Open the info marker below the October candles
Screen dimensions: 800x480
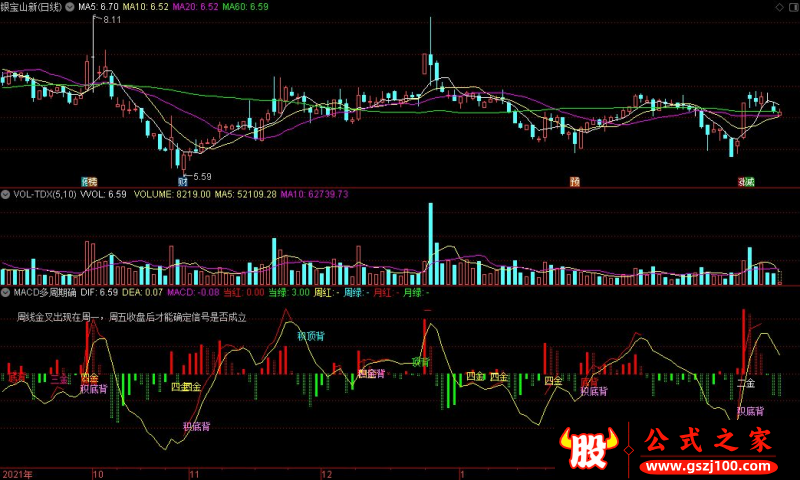89,182
